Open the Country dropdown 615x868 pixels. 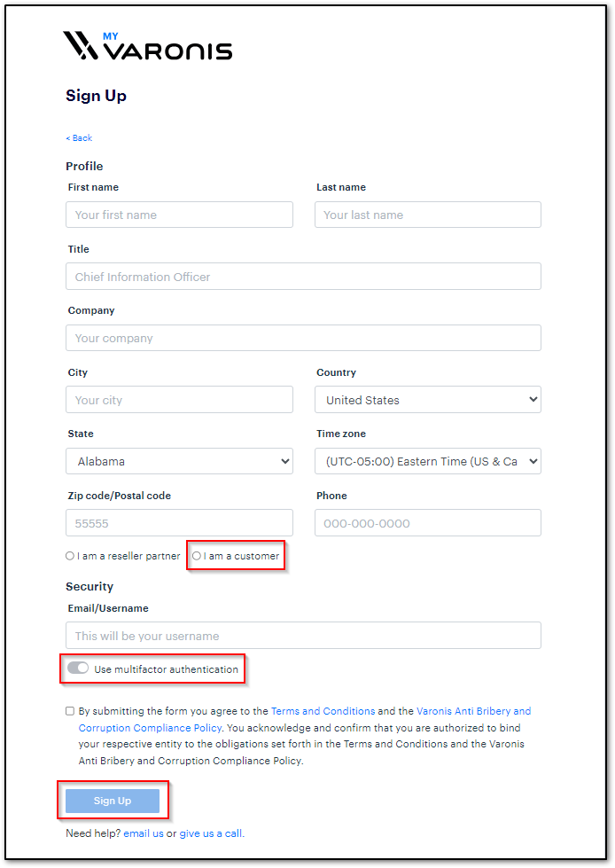[427, 400]
